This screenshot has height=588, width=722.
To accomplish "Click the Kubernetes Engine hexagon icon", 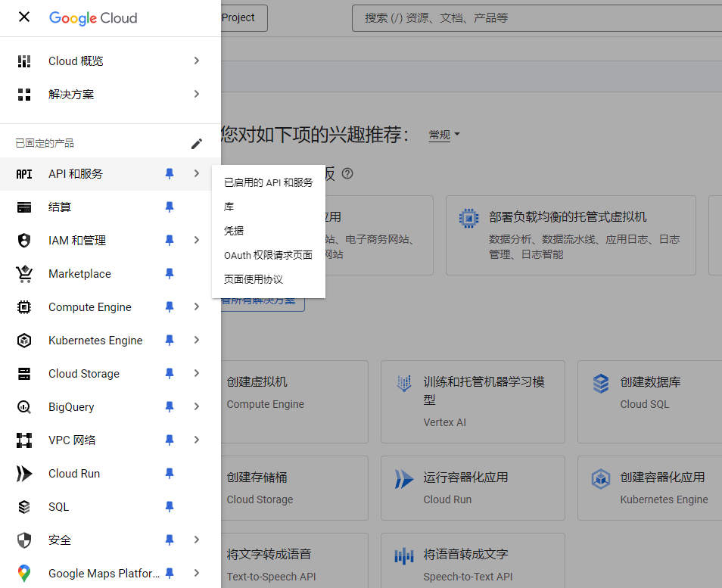I will click(x=24, y=341).
